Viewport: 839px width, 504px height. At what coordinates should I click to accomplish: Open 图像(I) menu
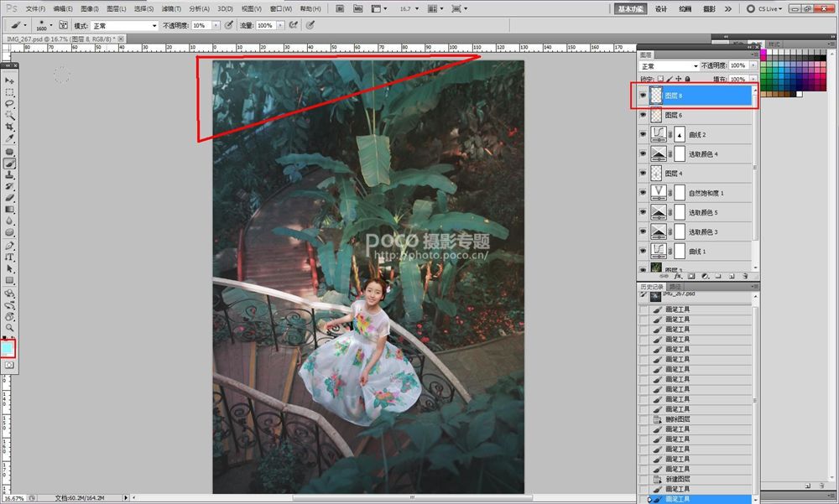90,8
